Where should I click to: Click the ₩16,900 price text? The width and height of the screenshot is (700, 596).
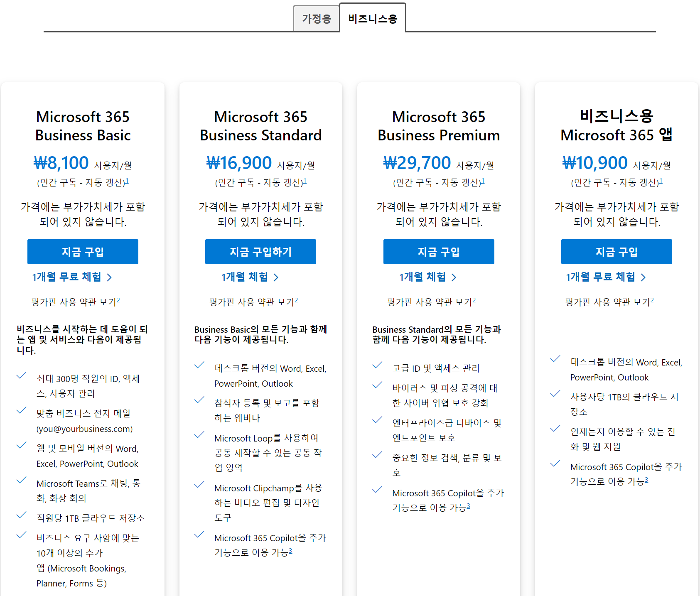tap(239, 163)
